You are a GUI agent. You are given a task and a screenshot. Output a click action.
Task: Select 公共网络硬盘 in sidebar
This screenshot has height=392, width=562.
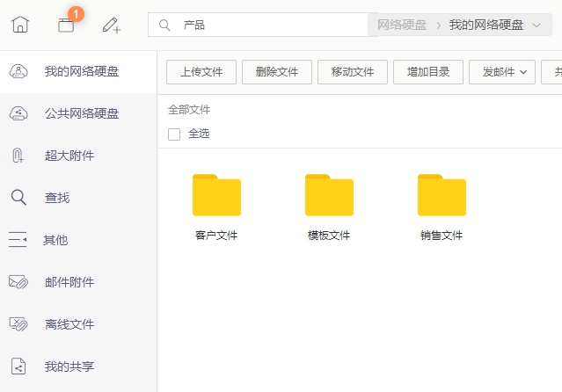(x=81, y=113)
